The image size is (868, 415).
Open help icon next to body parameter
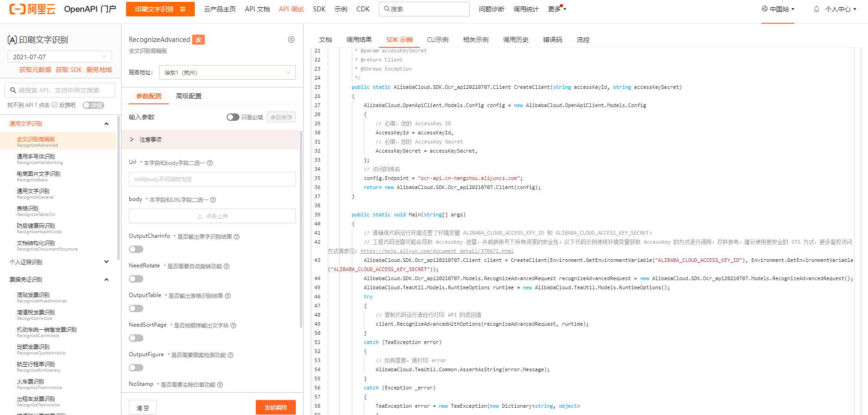[x=213, y=200]
